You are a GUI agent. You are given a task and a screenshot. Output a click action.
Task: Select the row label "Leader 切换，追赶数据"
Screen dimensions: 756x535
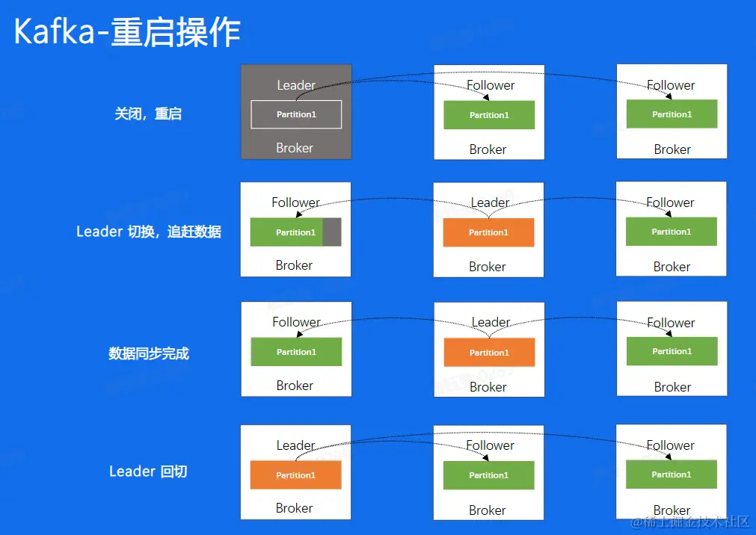[x=149, y=232]
